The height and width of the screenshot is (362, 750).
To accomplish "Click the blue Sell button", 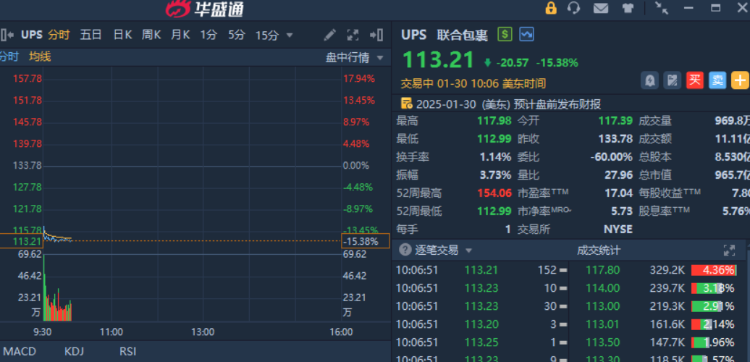I will click(717, 80).
